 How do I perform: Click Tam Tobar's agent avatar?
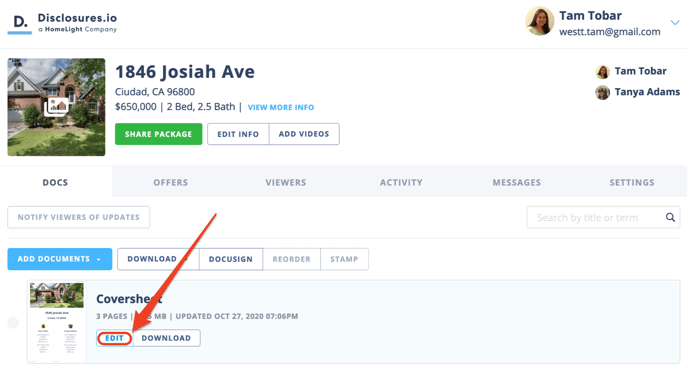tap(602, 71)
